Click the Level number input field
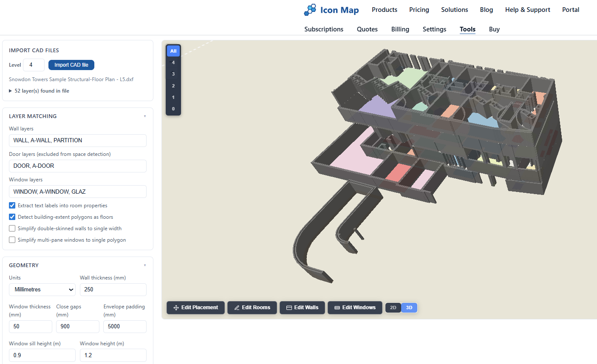597x364 pixels. click(x=34, y=65)
